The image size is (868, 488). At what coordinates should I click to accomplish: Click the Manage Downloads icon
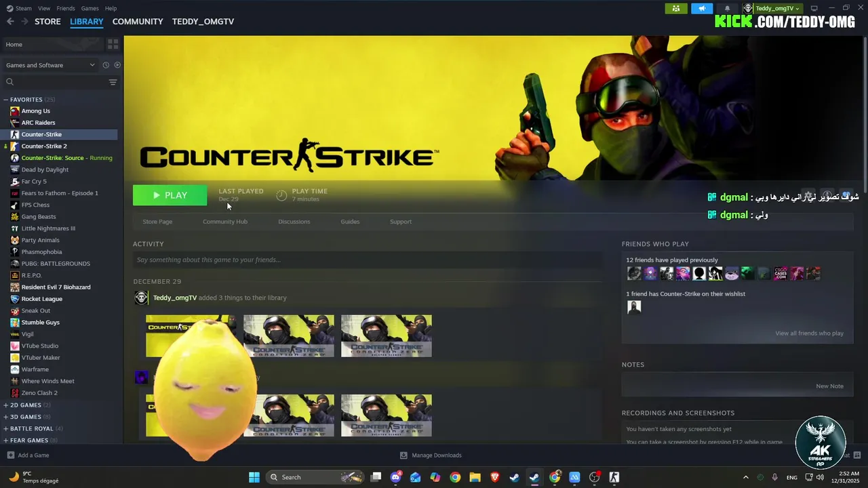(403, 455)
